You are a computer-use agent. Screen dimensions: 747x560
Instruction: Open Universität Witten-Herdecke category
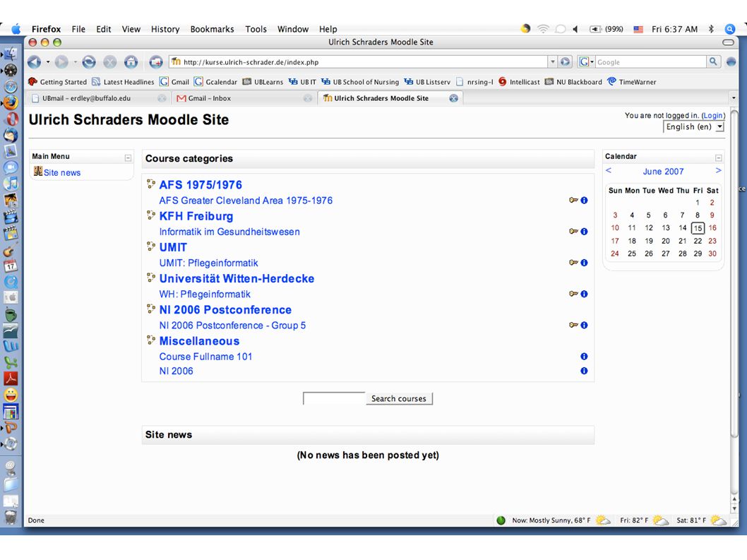point(237,279)
